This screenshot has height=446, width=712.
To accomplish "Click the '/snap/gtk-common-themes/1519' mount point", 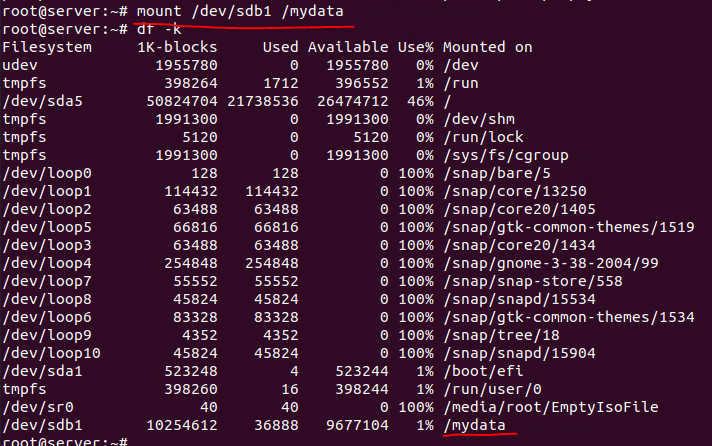I will [x=569, y=227].
